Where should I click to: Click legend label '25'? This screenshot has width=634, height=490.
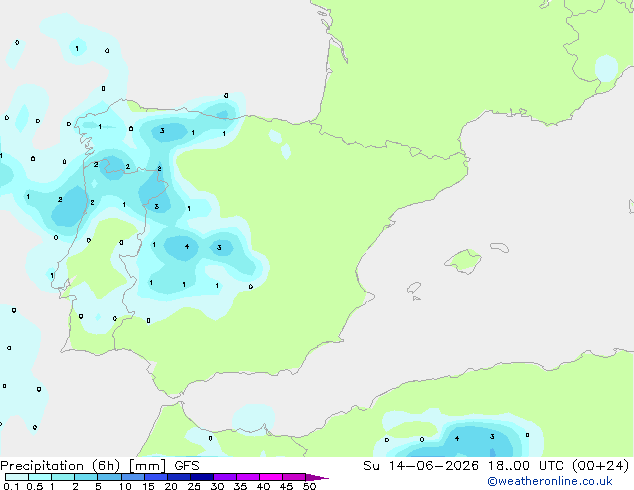tap(194, 486)
